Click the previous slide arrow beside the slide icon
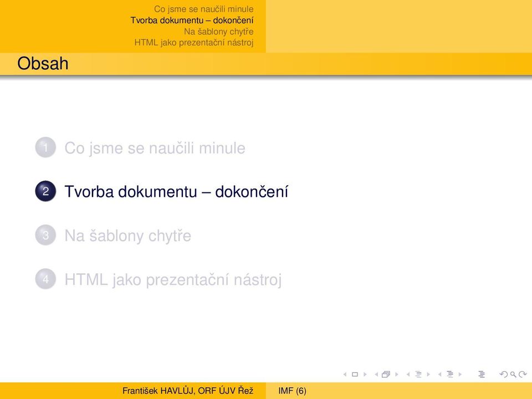Viewport: 532px width, 399px height. (345, 375)
